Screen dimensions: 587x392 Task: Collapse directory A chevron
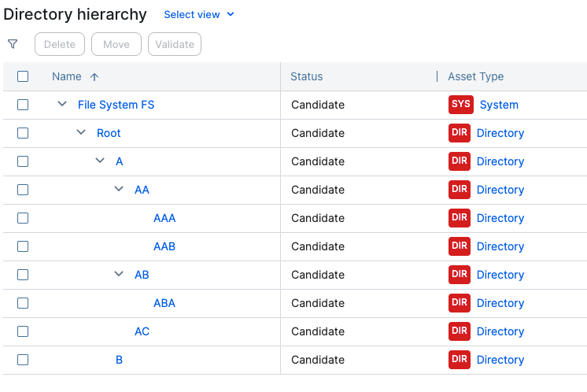click(100, 161)
